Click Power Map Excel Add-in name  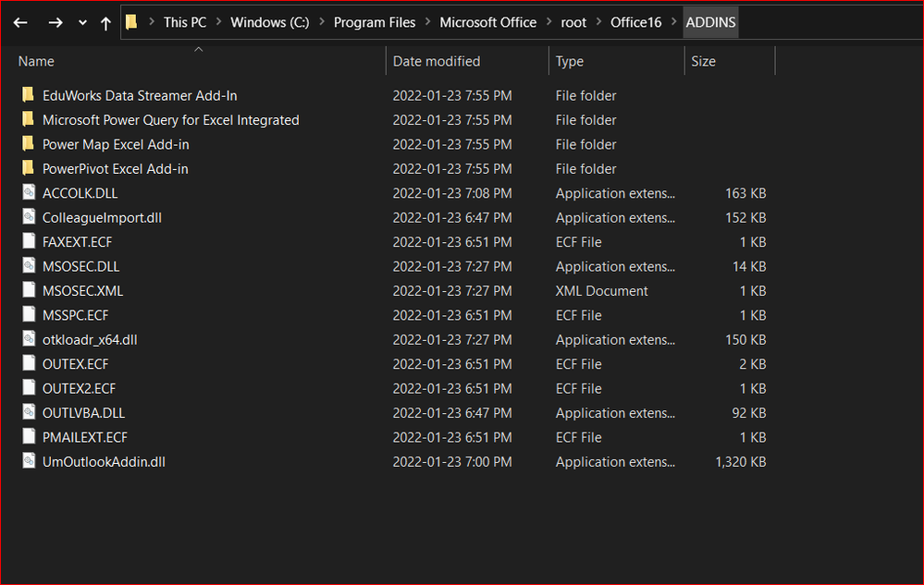(116, 144)
